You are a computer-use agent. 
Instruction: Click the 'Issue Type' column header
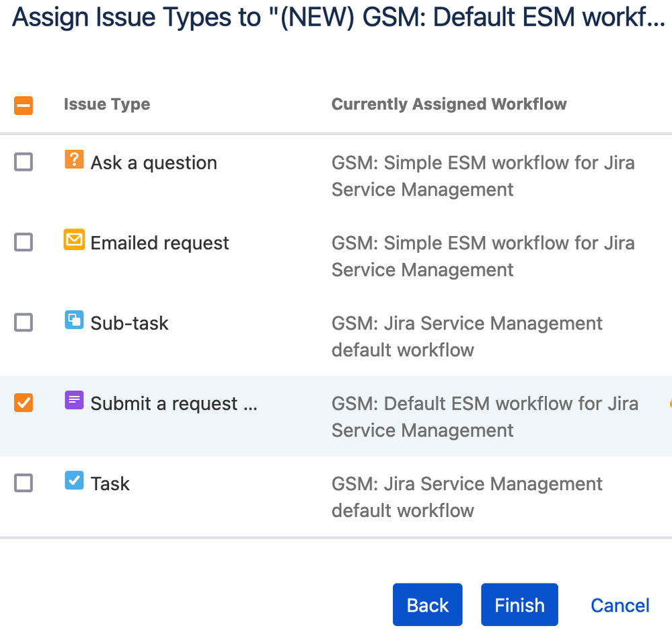107,104
